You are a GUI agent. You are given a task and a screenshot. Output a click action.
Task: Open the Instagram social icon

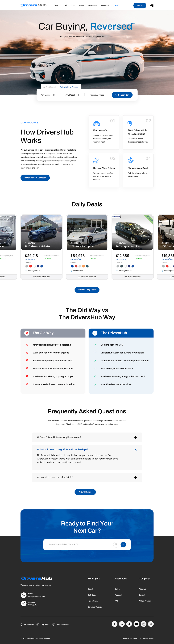143,624
